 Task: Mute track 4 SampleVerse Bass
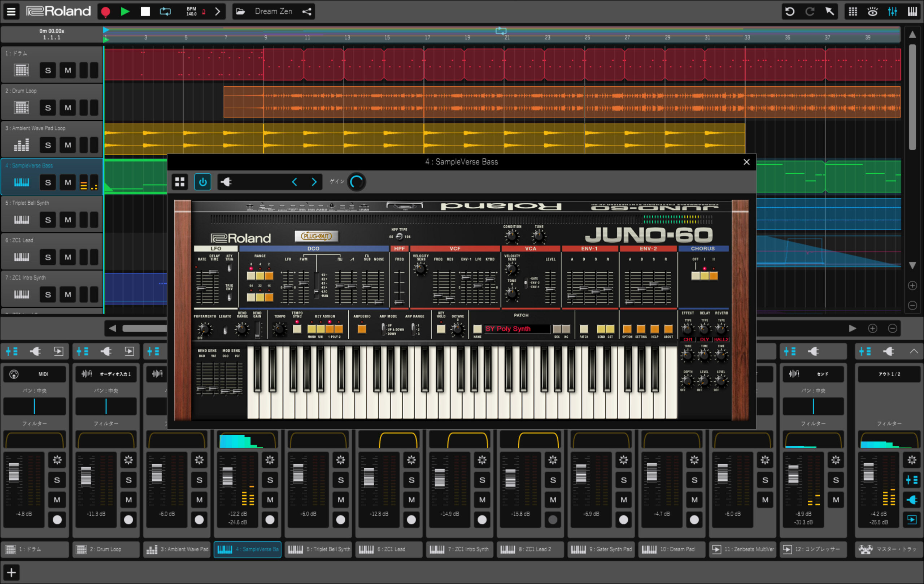point(68,182)
